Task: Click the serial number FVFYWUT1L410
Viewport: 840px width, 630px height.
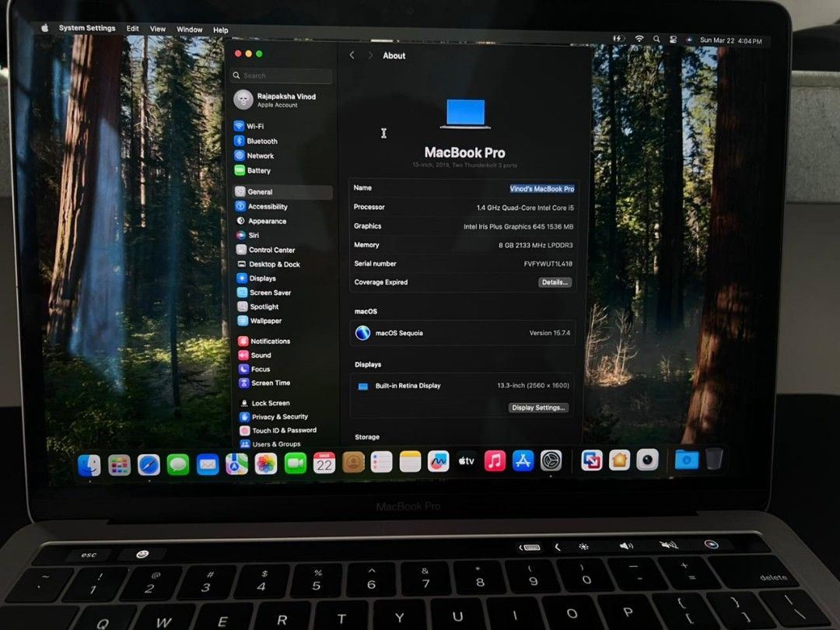Action: tap(548, 264)
